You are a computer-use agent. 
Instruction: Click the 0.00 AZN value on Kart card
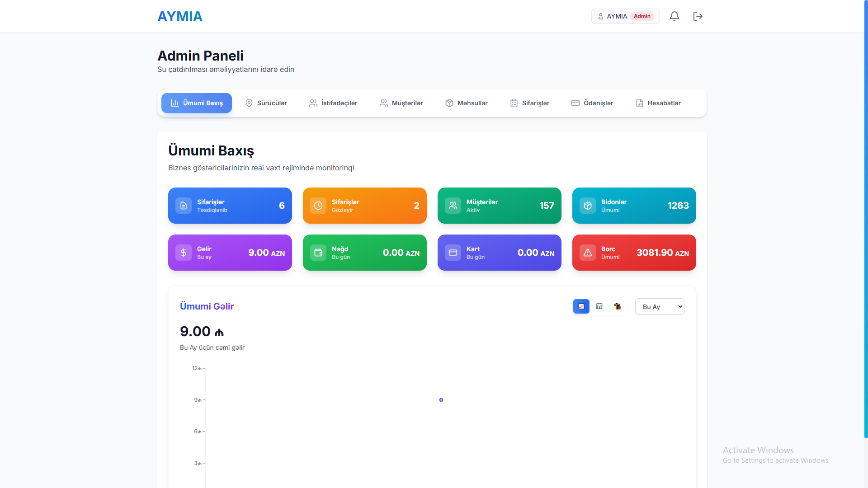536,253
